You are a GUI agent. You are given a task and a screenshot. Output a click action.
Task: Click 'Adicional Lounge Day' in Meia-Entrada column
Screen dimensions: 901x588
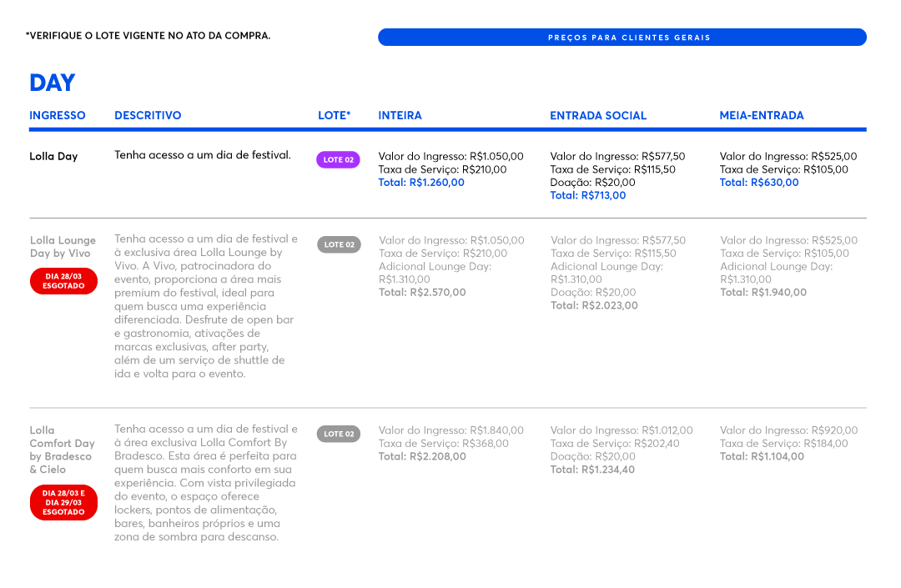[x=777, y=273]
